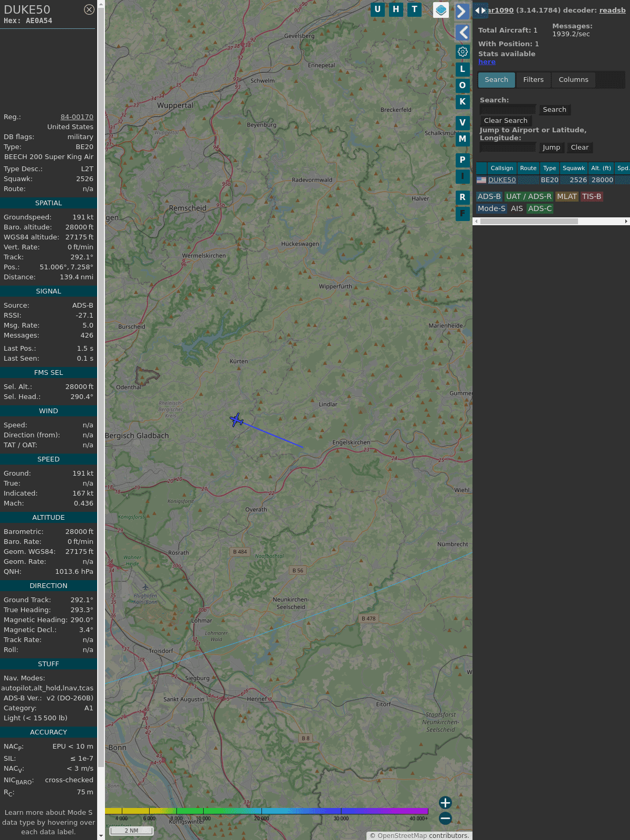
Task: Sort table by Squawk column header
Action: click(x=574, y=168)
